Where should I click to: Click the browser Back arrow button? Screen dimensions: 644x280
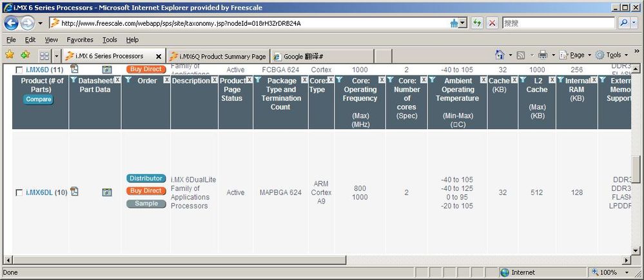[11, 23]
